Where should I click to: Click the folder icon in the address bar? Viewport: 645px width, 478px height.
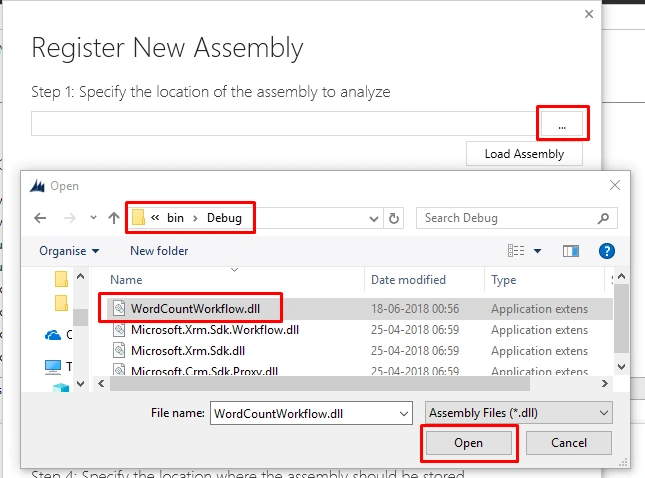(x=139, y=218)
